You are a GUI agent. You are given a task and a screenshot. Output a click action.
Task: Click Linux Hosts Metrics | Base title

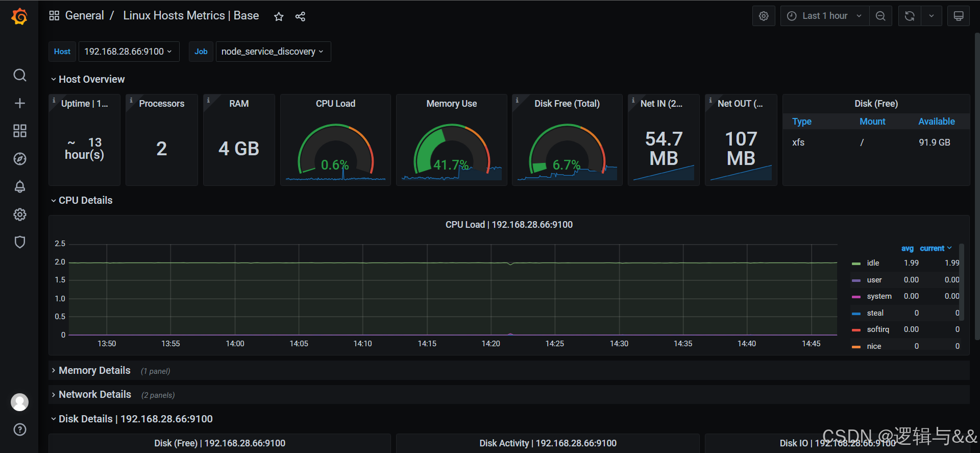coord(191,16)
